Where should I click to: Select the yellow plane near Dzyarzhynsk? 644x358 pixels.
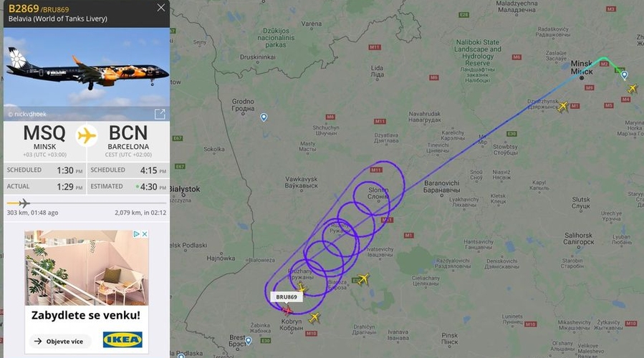[562, 107]
